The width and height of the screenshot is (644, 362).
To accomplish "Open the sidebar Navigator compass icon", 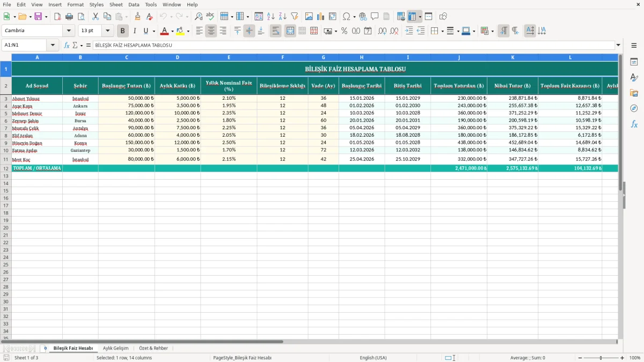I will point(634,108).
